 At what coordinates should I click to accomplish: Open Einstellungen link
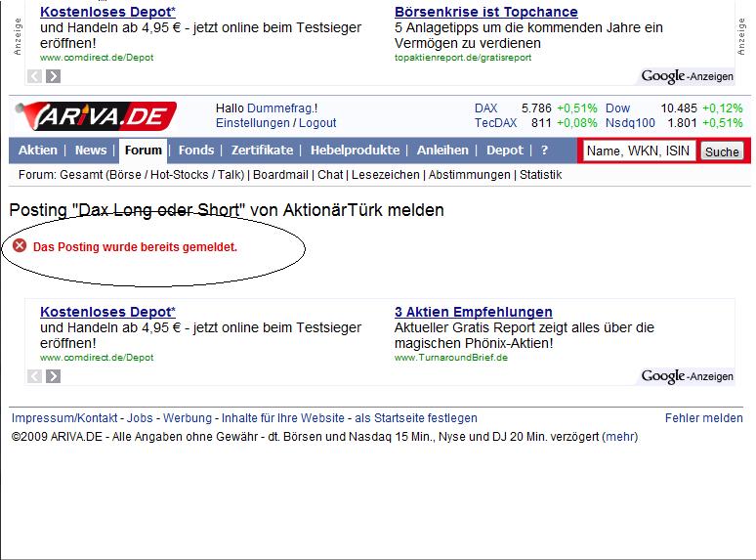(x=253, y=123)
